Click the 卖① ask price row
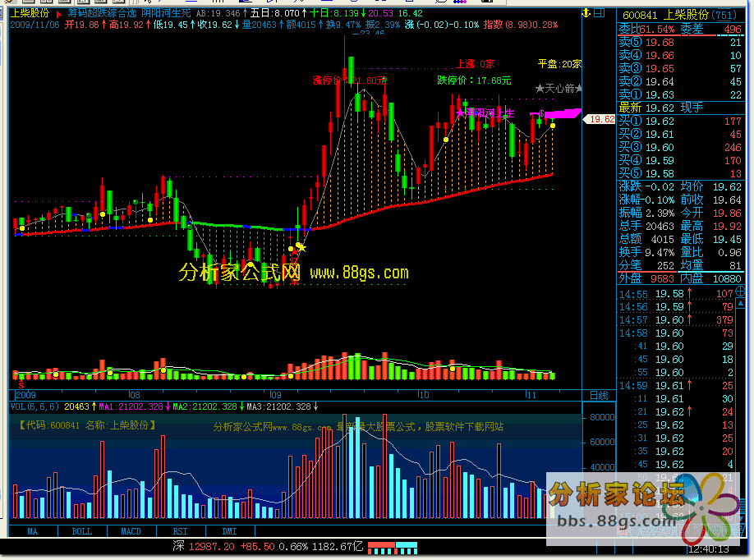The height and width of the screenshot is (560, 754). pyautogui.click(x=683, y=94)
